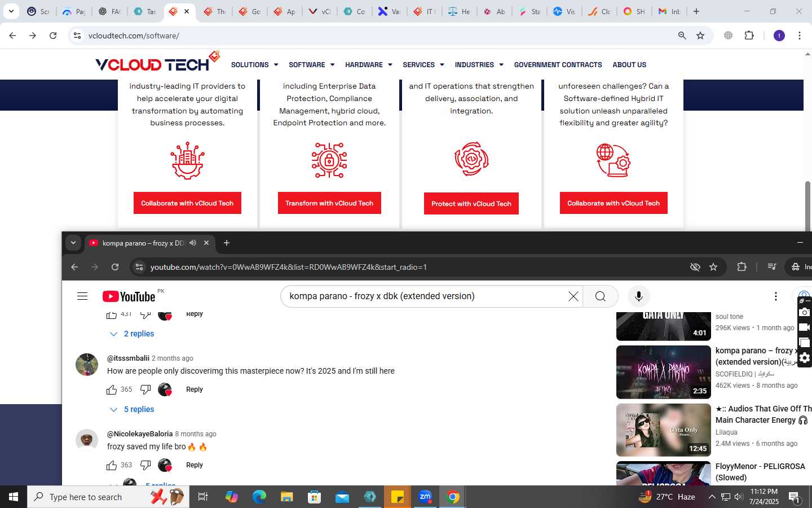Open extensions puzzle icon in vCloud window
This screenshot has height=508, width=812.
(x=749, y=36)
